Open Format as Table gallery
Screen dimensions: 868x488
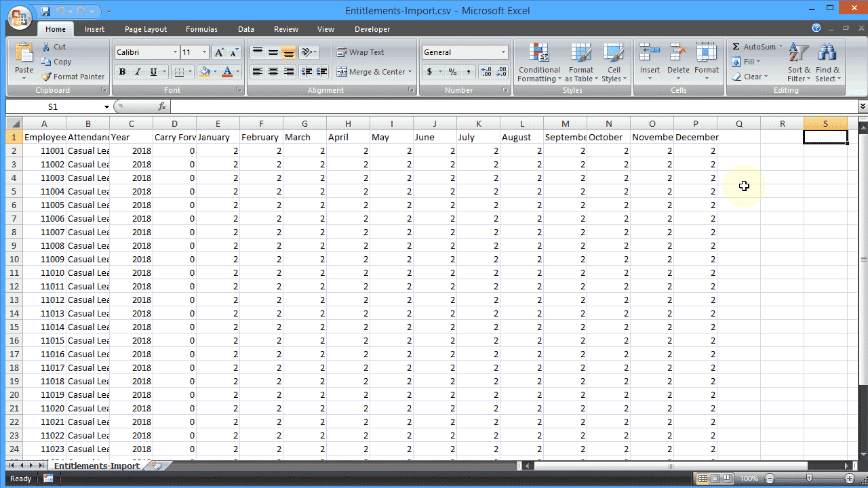coord(581,62)
